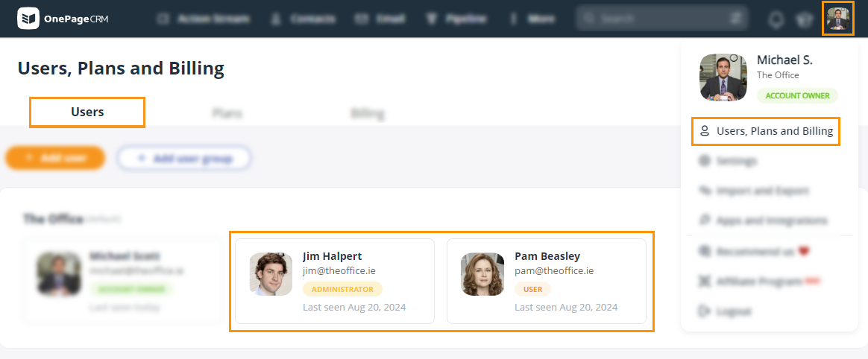Click the orange Add user button
This screenshot has width=868, height=359.
(54, 158)
